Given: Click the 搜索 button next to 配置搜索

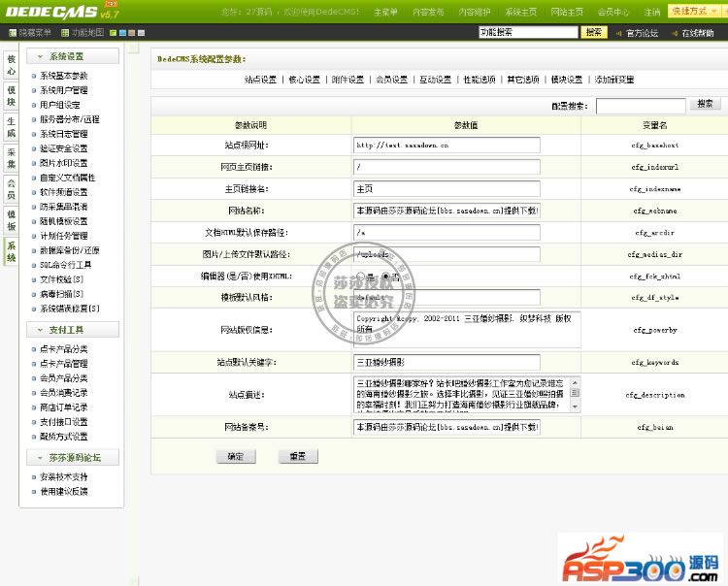Looking at the screenshot, I should [x=705, y=104].
